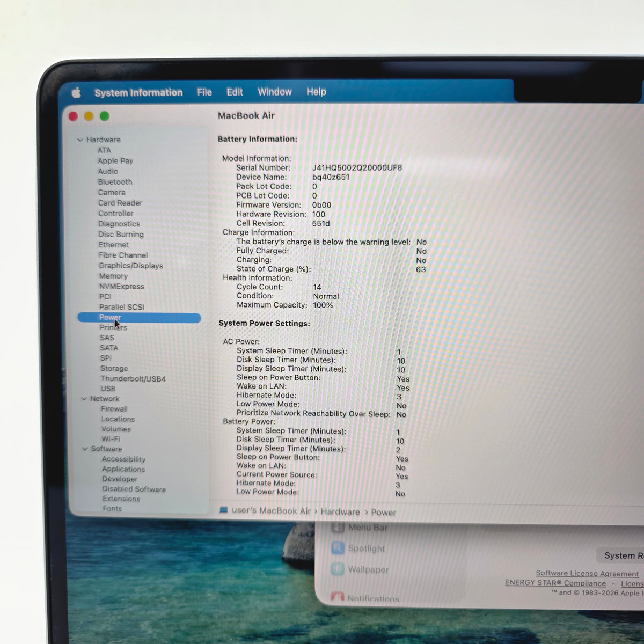644x644 pixels.
Task: Click the serial number J41HQ5002Q20000UF8
Action: (x=357, y=168)
